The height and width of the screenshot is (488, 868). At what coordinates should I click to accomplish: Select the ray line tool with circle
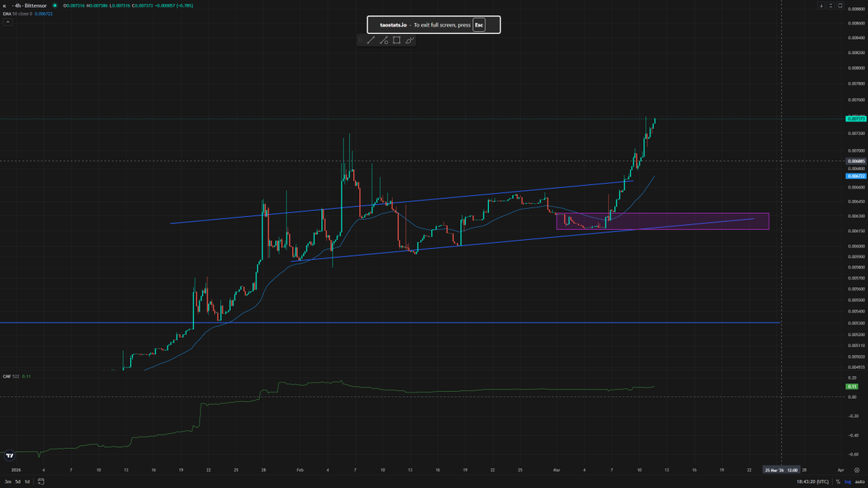[x=384, y=41]
